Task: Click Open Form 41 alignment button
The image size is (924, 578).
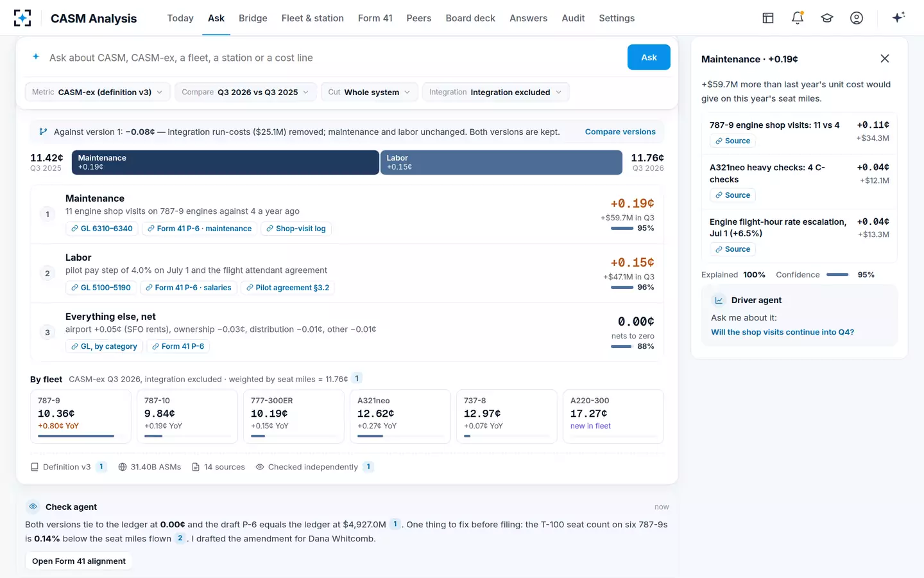Action: pyautogui.click(x=79, y=561)
